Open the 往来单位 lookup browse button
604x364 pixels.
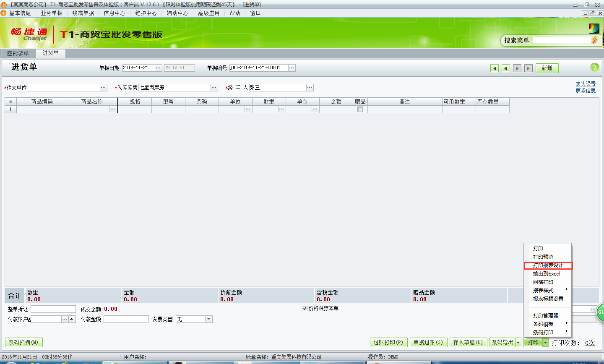pyautogui.click(x=103, y=88)
